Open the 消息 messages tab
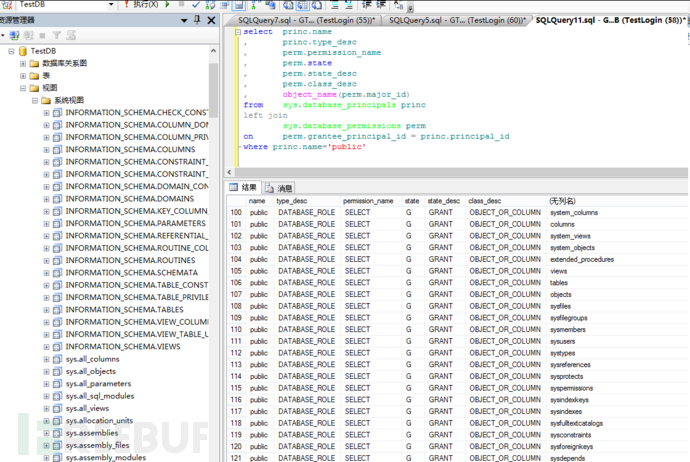Viewport: 690px width, 462px height. 280,188
